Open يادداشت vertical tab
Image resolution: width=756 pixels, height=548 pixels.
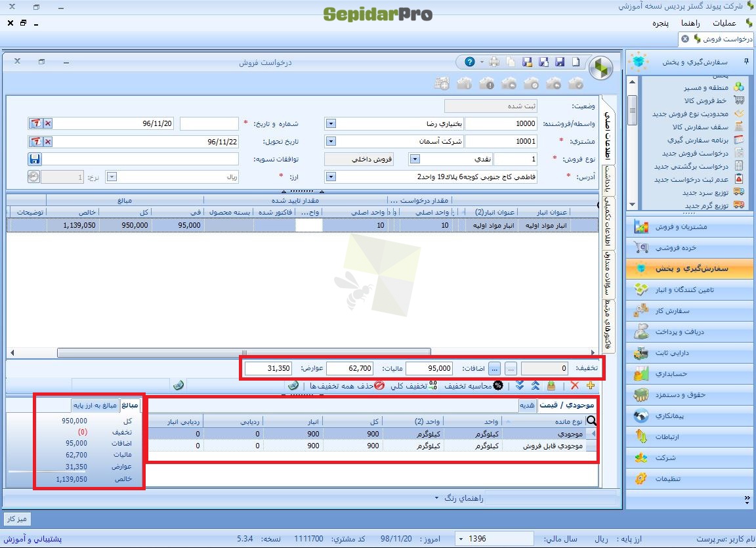point(608,180)
